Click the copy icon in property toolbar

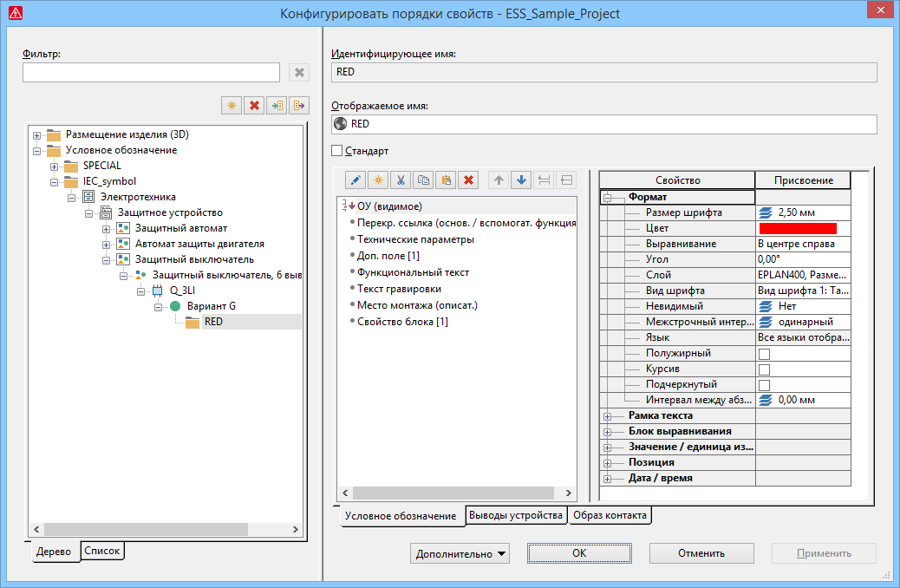(x=423, y=180)
